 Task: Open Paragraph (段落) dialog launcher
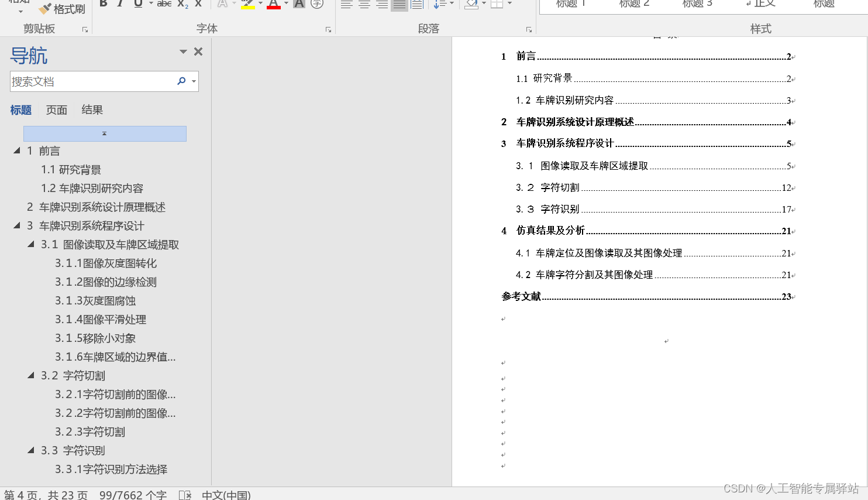(529, 29)
